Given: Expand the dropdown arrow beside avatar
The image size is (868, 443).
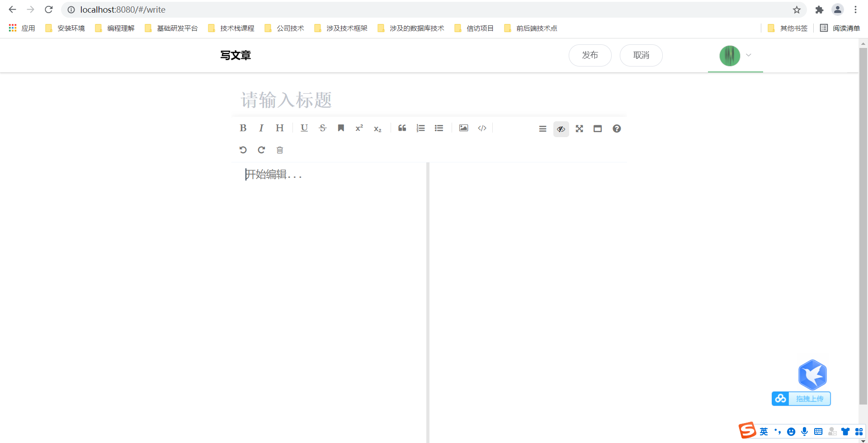Looking at the screenshot, I should (x=749, y=55).
